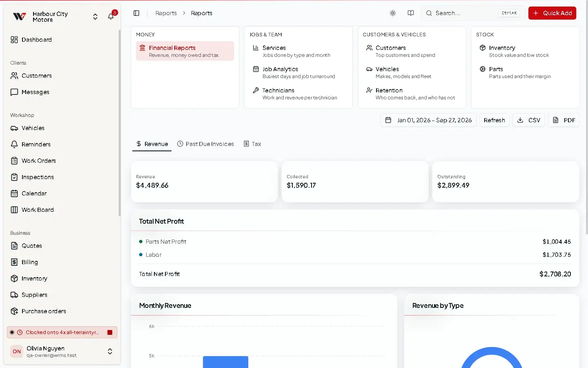Click the blue Labor legend dot
This screenshot has height=368, width=588.
(141, 255)
